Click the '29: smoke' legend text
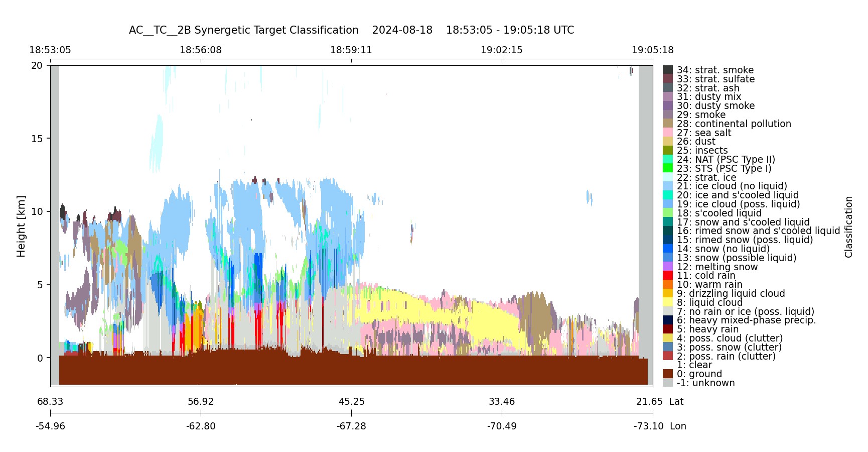868x452 pixels. [x=701, y=115]
